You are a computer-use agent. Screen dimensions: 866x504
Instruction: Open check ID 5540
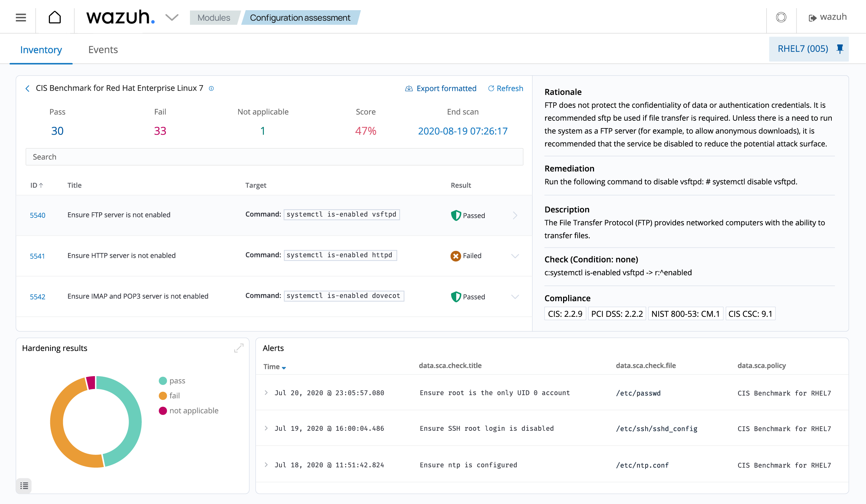point(37,215)
